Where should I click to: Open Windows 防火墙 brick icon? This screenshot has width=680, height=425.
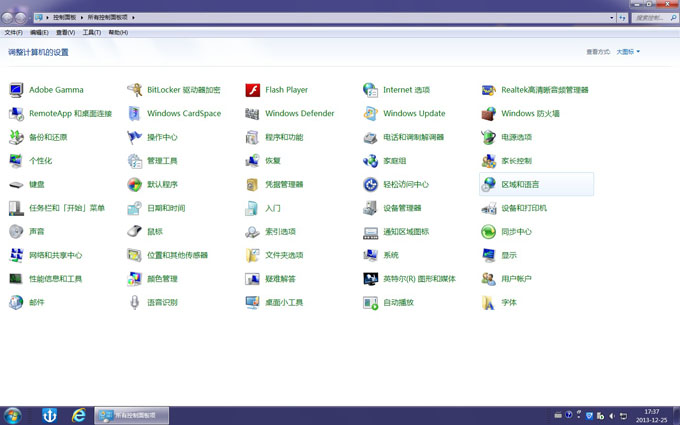(x=489, y=114)
